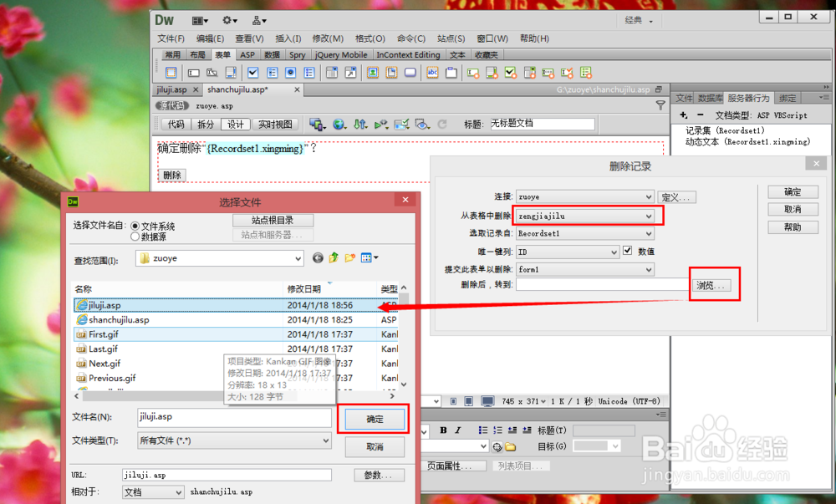Open Preview in Browser globe icon
Screen dimensions: 836x504
click(x=339, y=125)
